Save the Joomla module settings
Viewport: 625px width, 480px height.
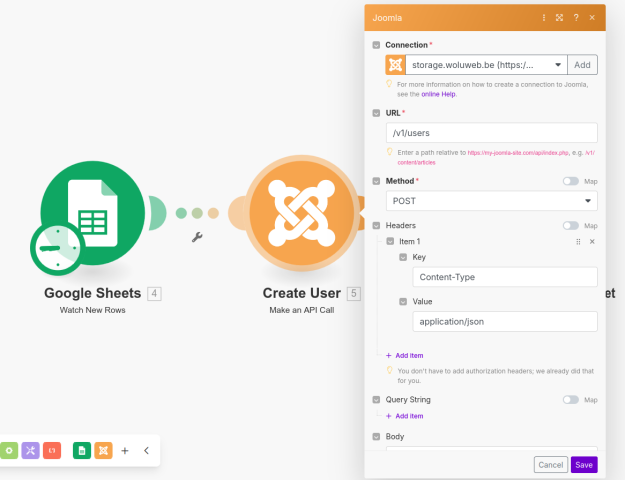click(x=584, y=465)
